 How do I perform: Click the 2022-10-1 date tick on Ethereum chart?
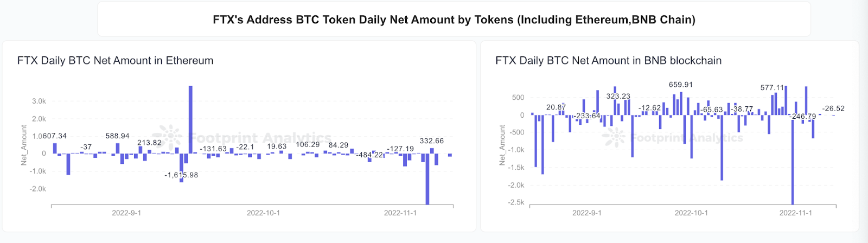pyautogui.click(x=263, y=213)
